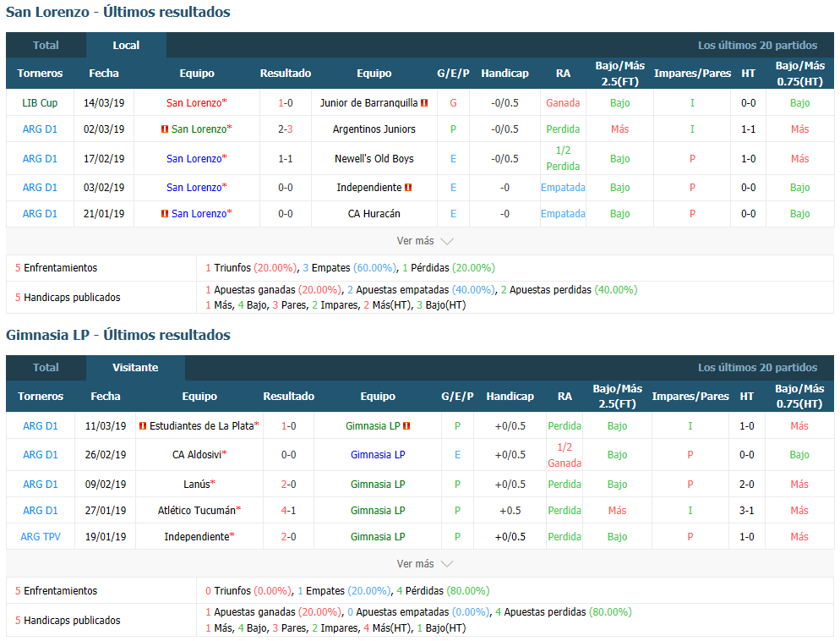
Task: Select the Local tab
Action: click(x=126, y=45)
